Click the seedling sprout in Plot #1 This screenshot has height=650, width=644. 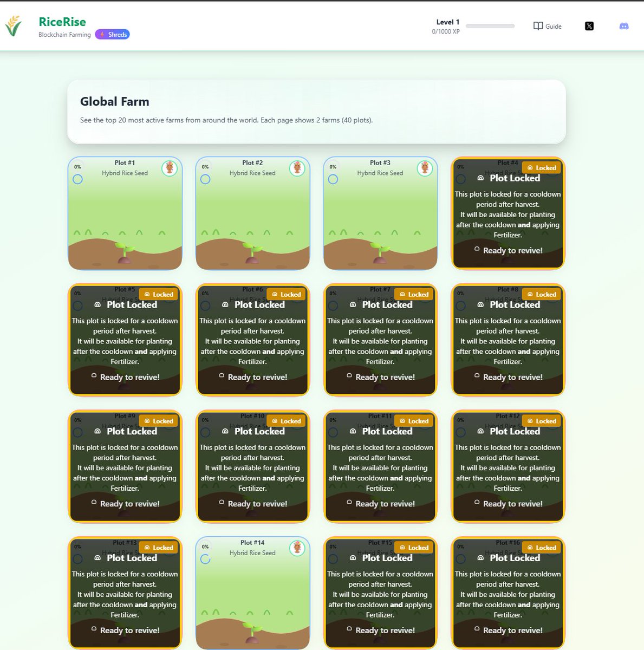click(x=125, y=253)
